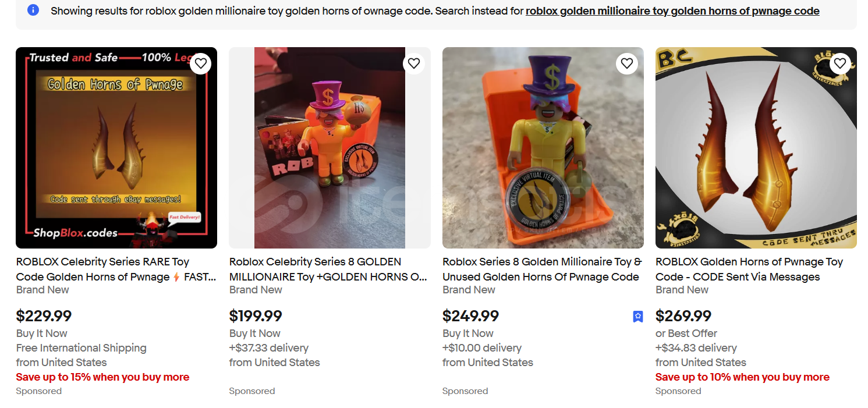This screenshot has height=408, width=868.
Task: Click "Save up to 15% when you buy more"
Action: [102, 377]
